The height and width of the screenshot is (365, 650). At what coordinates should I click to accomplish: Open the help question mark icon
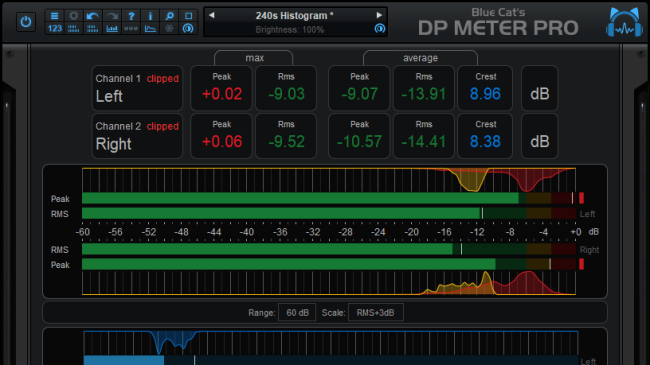pos(131,16)
